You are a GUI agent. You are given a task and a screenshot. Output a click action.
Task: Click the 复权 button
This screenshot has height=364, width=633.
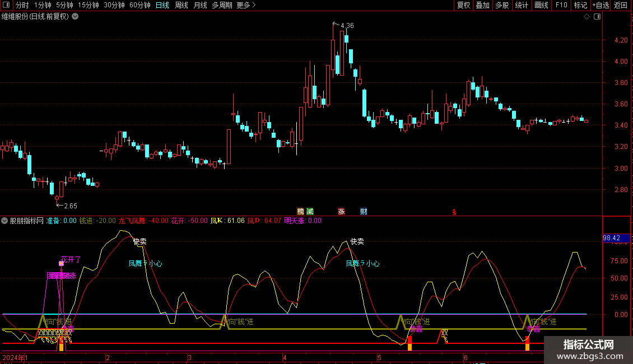click(x=463, y=5)
